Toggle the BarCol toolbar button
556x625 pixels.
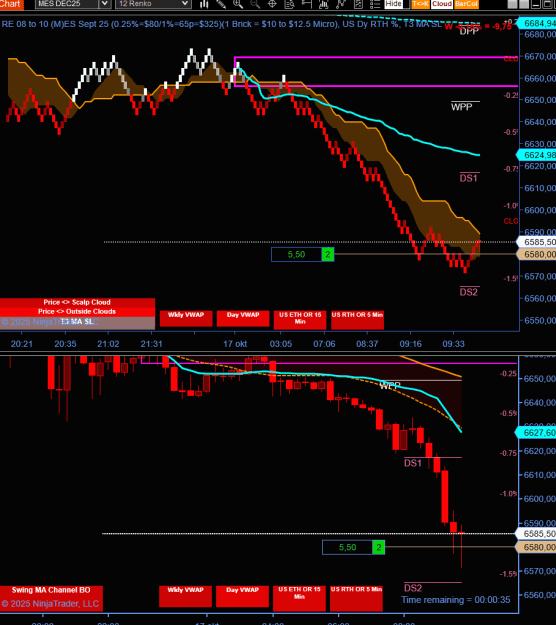coord(466,4)
